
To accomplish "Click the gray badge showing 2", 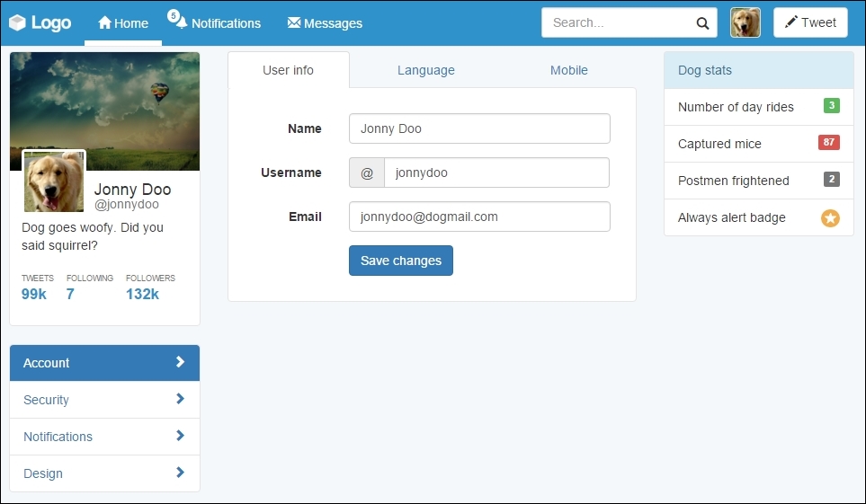I will pyautogui.click(x=832, y=179).
